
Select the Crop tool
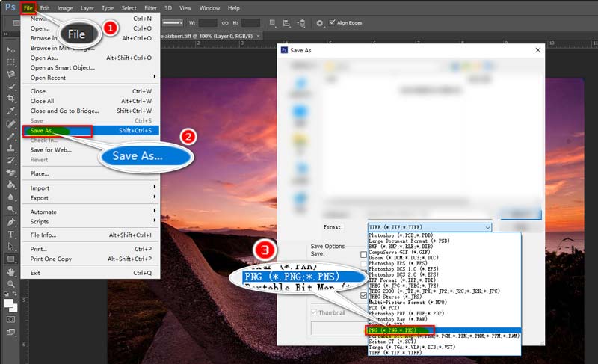[x=10, y=99]
